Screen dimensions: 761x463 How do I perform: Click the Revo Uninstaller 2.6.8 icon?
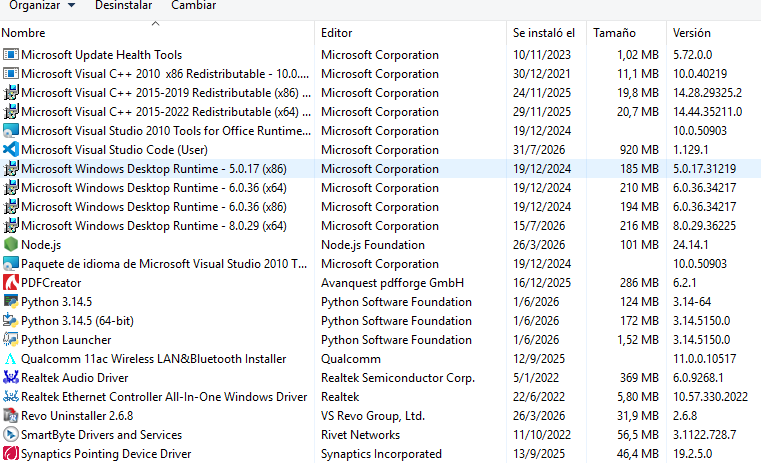coord(11,415)
